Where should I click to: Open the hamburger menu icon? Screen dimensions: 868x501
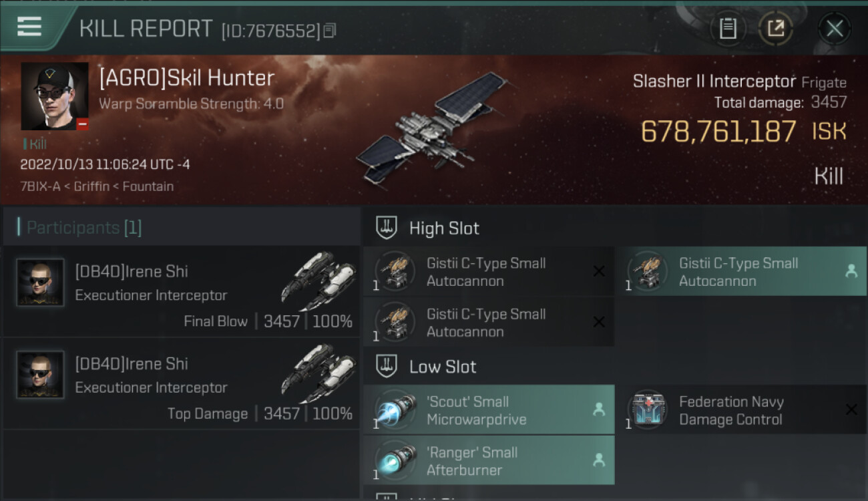tap(29, 27)
